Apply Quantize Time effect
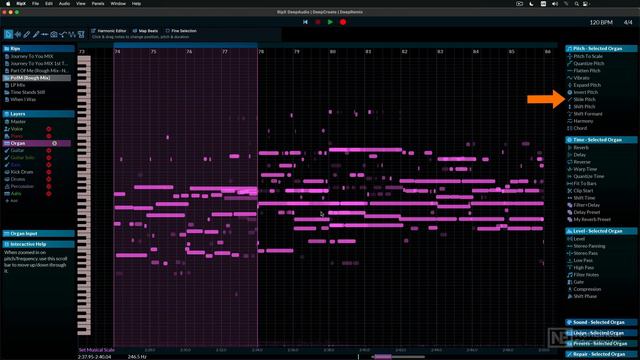Screen dimensions: 640x360 (588, 176)
